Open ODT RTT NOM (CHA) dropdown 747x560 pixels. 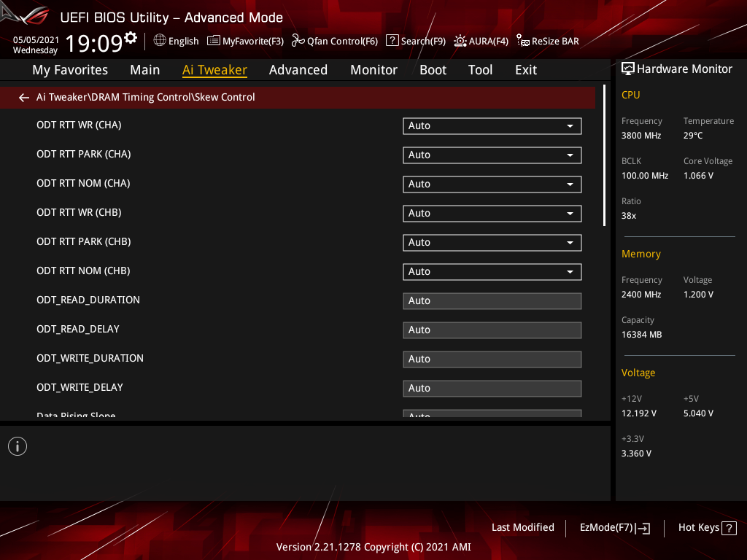(x=492, y=184)
